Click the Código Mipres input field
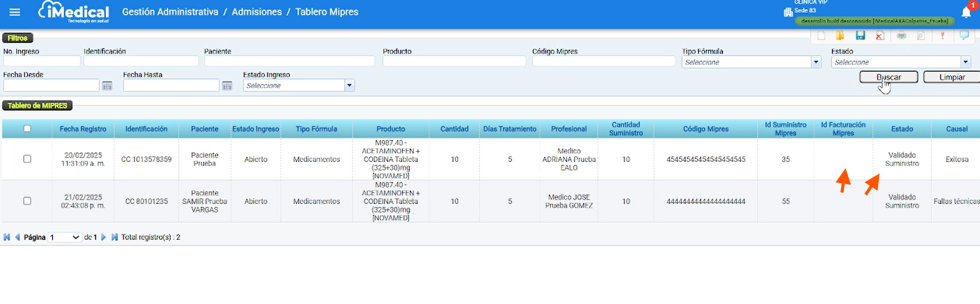 coord(603,61)
